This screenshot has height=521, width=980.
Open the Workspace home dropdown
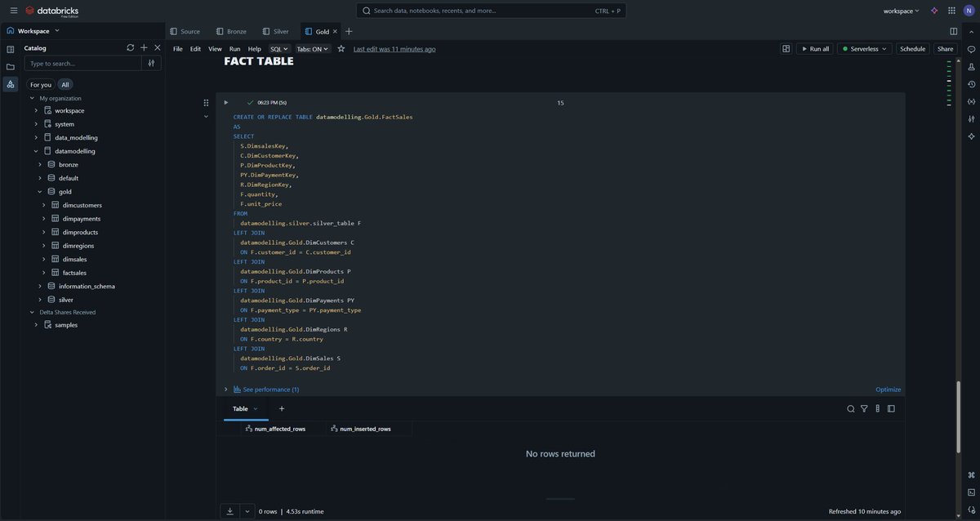tap(33, 31)
